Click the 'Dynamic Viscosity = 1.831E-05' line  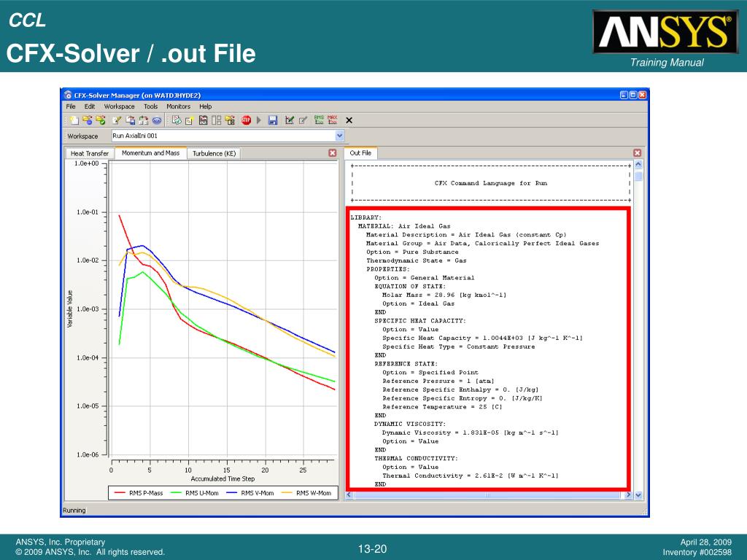(471, 432)
